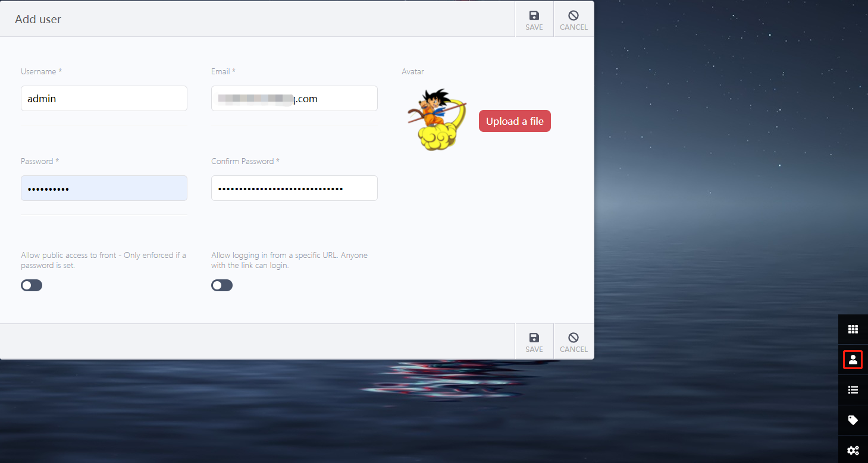Open the application list icon in the sidebar
This screenshot has height=463, width=868.
[x=853, y=390]
